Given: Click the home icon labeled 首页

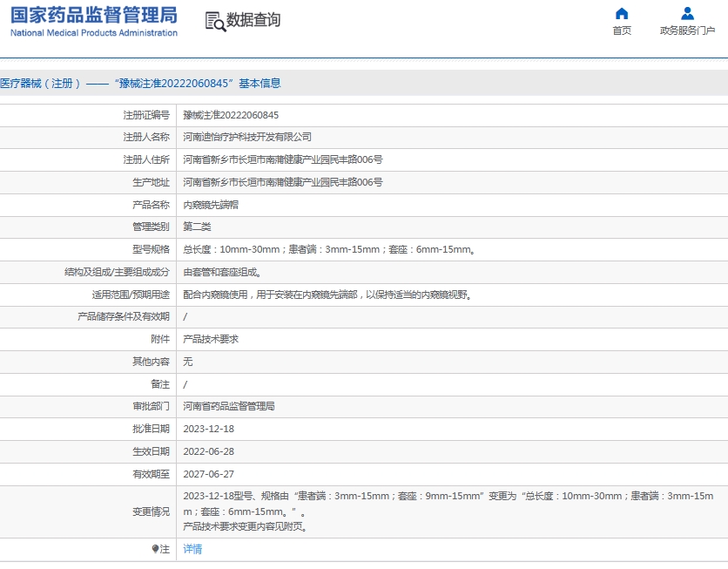Looking at the screenshot, I should [621, 13].
